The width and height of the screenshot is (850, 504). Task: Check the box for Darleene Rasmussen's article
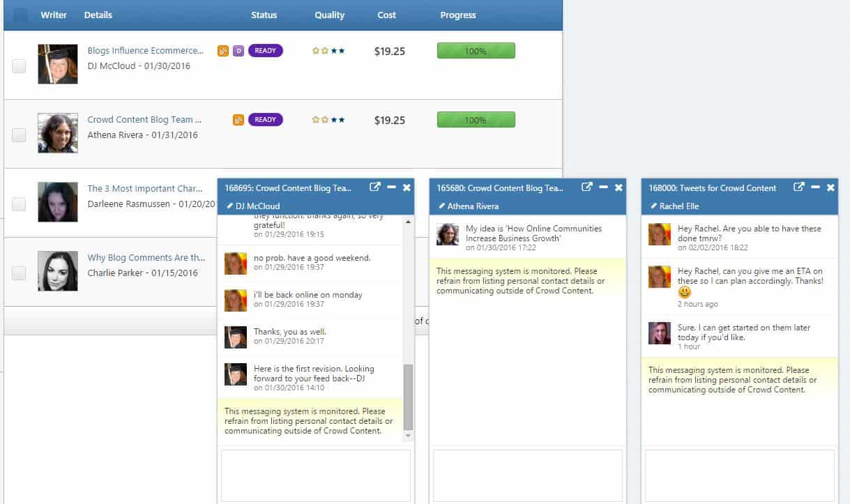(19, 203)
